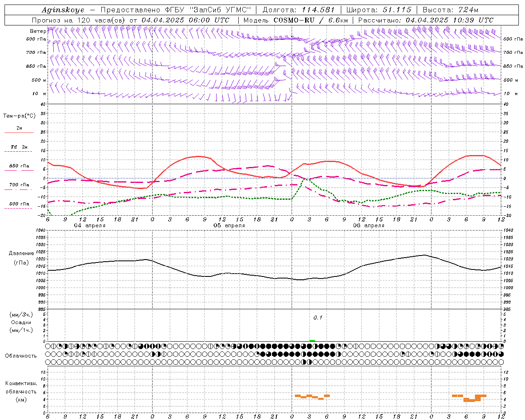525x420 pixels.
Task: Click the Конвективн. облачность label
Action: pyautogui.click(x=21, y=388)
